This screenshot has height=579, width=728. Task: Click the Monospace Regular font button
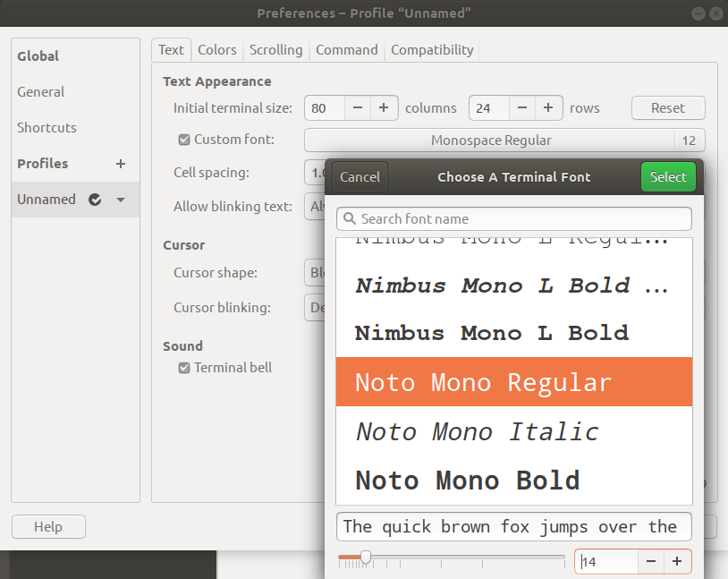(504, 140)
